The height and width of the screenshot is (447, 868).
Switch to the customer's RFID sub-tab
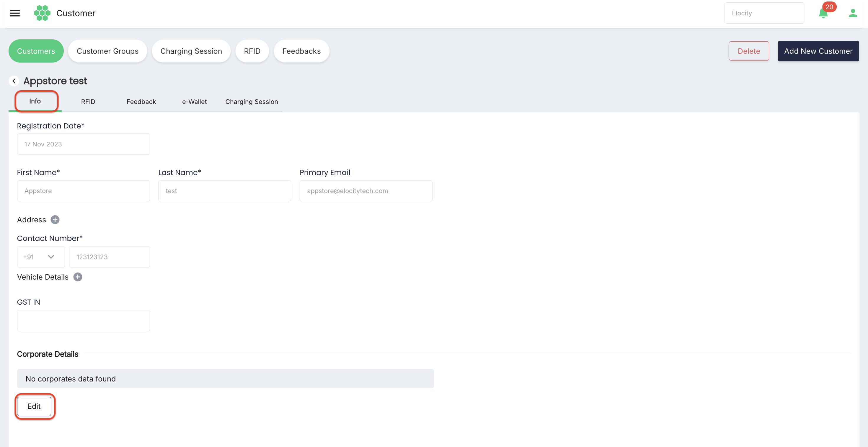tap(88, 101)
